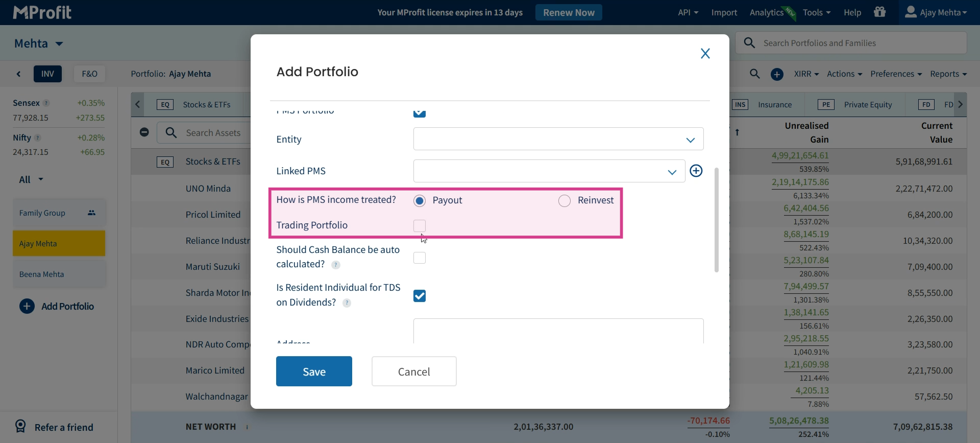Click the help icon beside TDS on Dividends
Image resolution: width=980 pixels, height=443 pixels.
pos(347,303)
